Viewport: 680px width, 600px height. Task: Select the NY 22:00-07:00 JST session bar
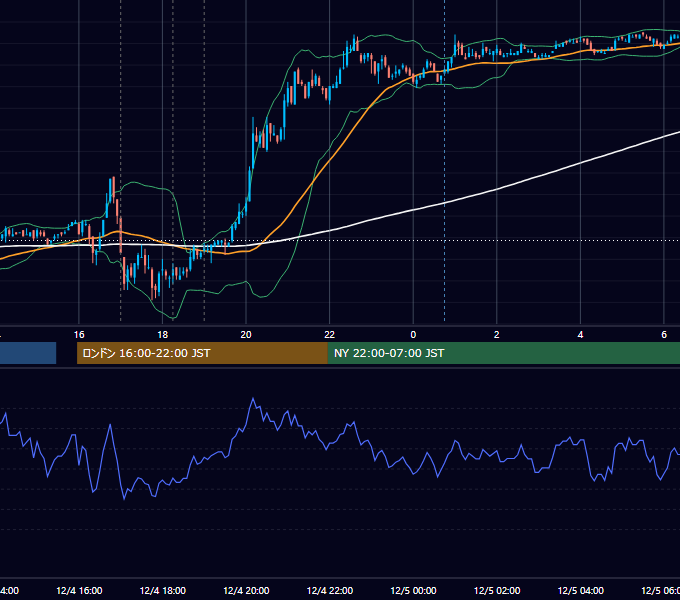coord(503,353)
